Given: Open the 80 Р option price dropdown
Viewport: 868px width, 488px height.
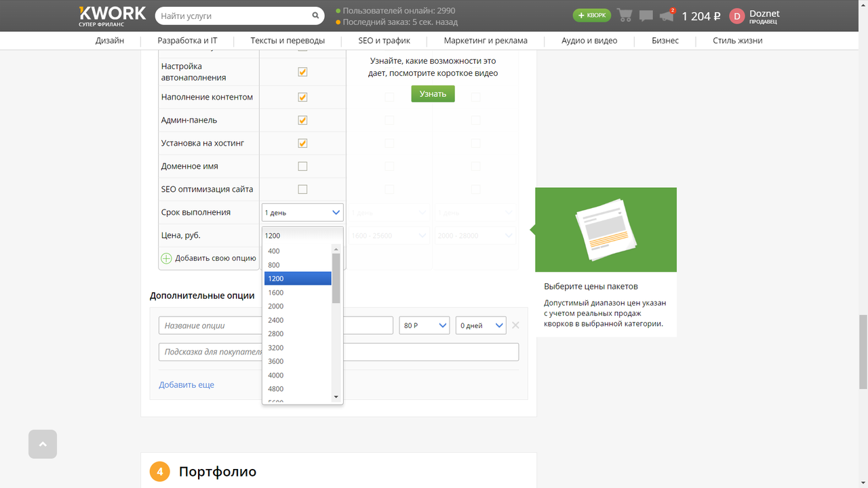Looking at the screenshot, I should 425,325.
